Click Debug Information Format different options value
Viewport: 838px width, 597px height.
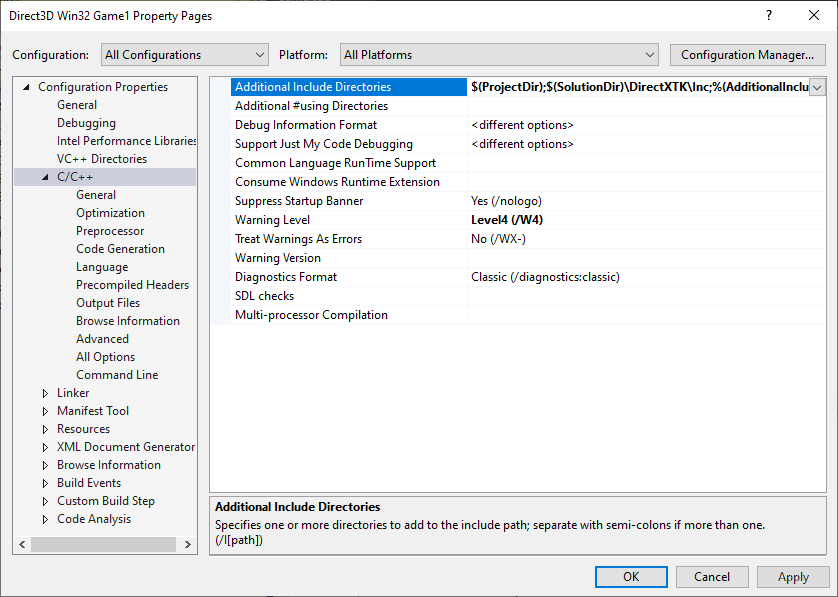tap(522, 125)
